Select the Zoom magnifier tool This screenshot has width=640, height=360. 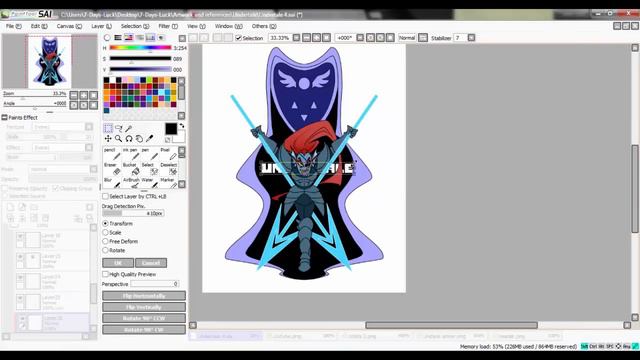click(x=118, y=139)
